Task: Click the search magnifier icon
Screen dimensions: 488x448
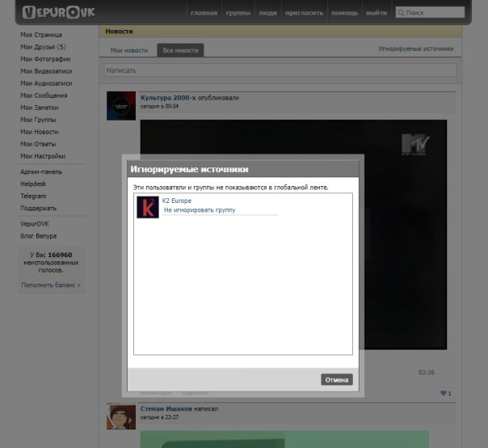Action: pyautogui.click(x=401, y=13)
